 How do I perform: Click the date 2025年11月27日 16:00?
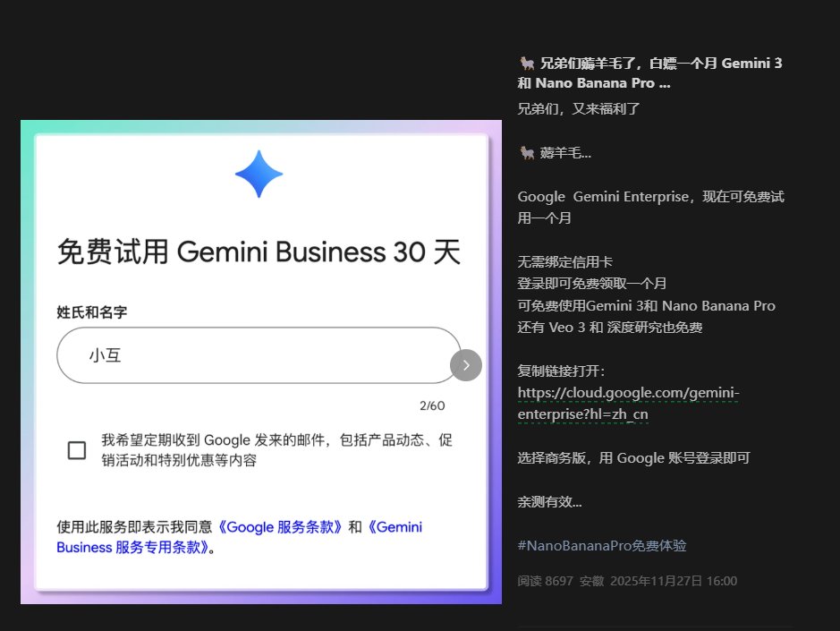tap(674, 581)
